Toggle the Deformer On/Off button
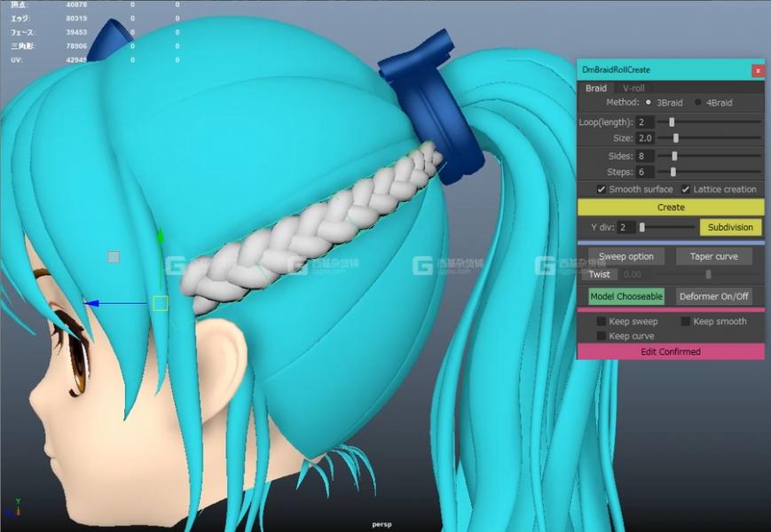Image resolution: width=771 pixels, height=532 pixels. point(714,296)
